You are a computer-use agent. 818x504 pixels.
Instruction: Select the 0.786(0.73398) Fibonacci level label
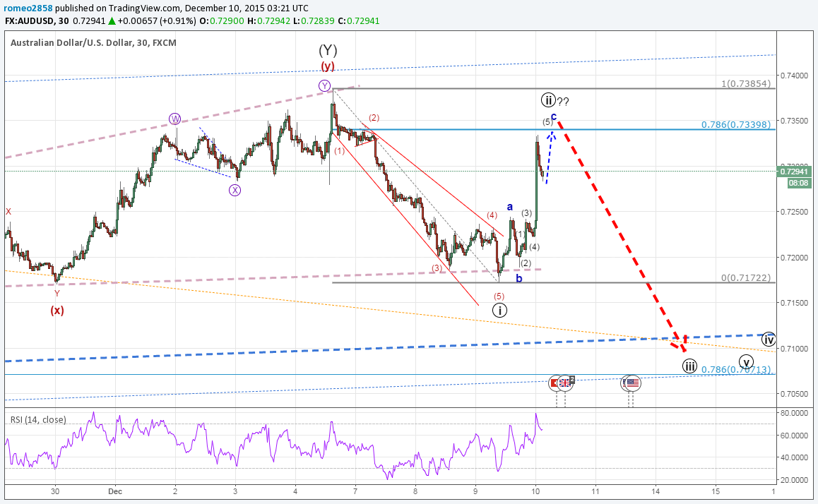click(x=735, y=124)
